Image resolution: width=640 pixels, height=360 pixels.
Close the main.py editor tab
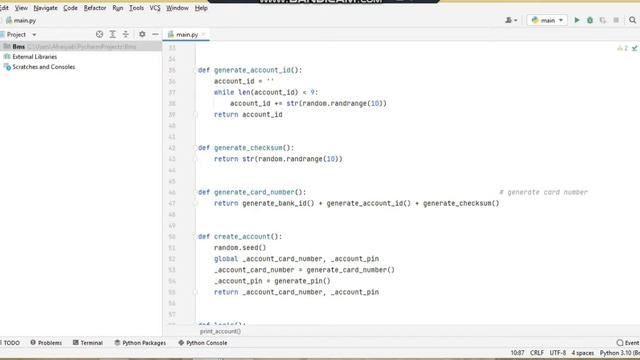pyautogui.click(x=203, y=34)
